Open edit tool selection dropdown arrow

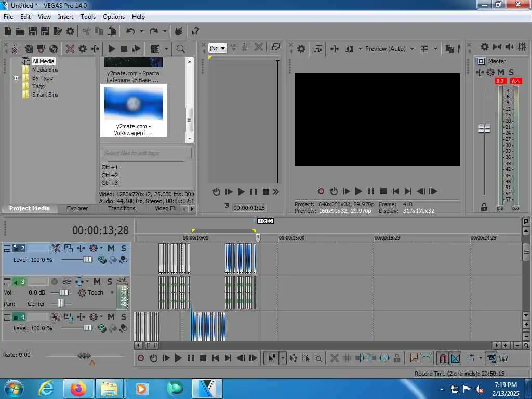283,358
